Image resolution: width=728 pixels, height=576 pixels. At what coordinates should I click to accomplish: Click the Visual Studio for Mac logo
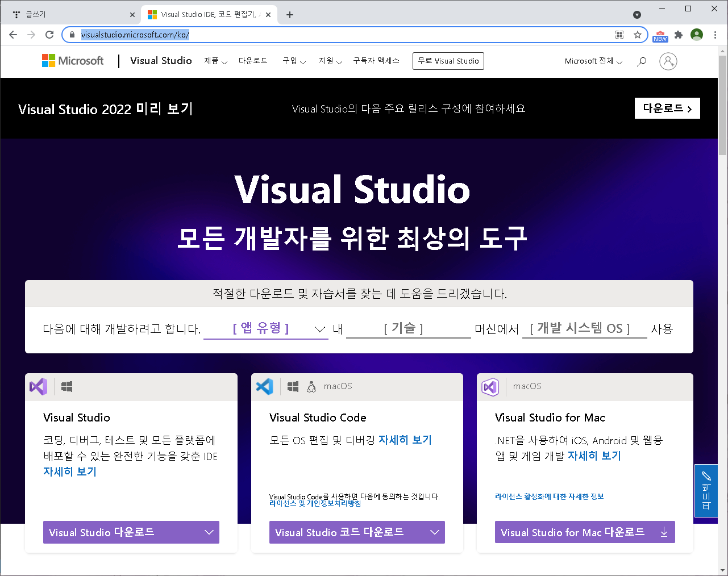[490, 387]
